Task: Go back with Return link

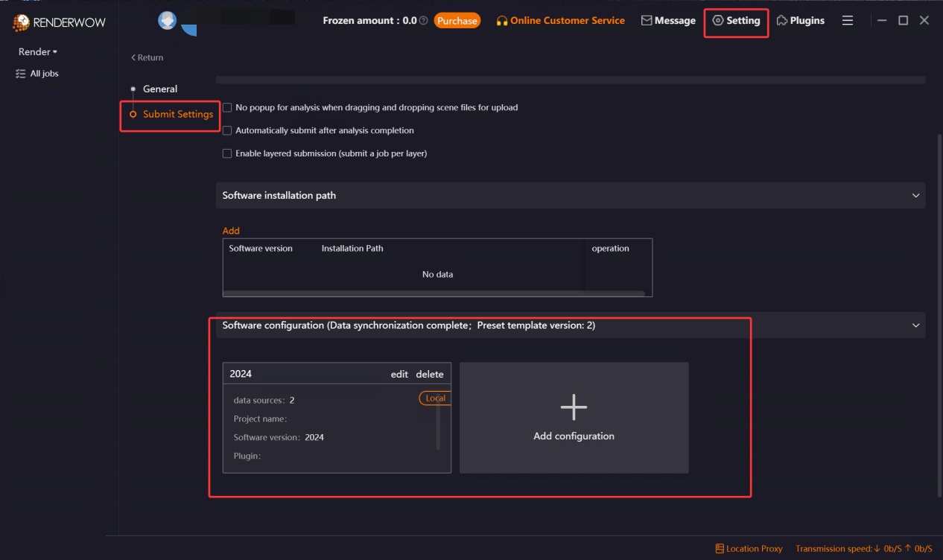Action: click(147, 57)
